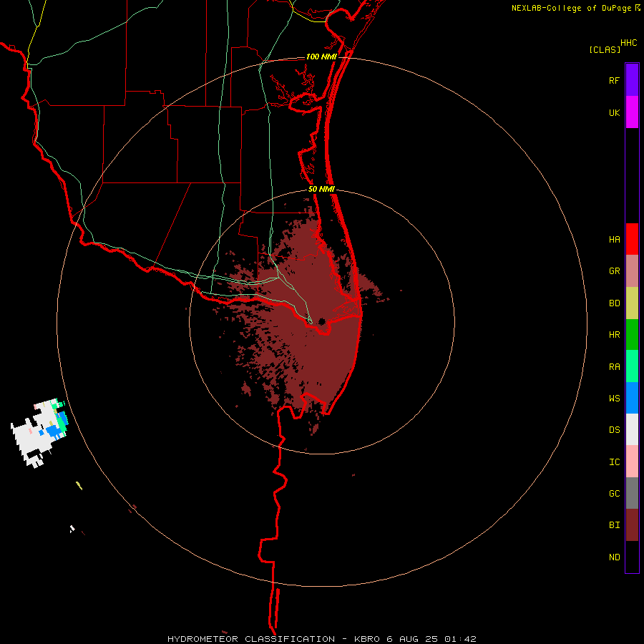The width and height of the screenshot is (644, 644).
Task: Click the black radar site dot at center
Action: click(322, 321)
